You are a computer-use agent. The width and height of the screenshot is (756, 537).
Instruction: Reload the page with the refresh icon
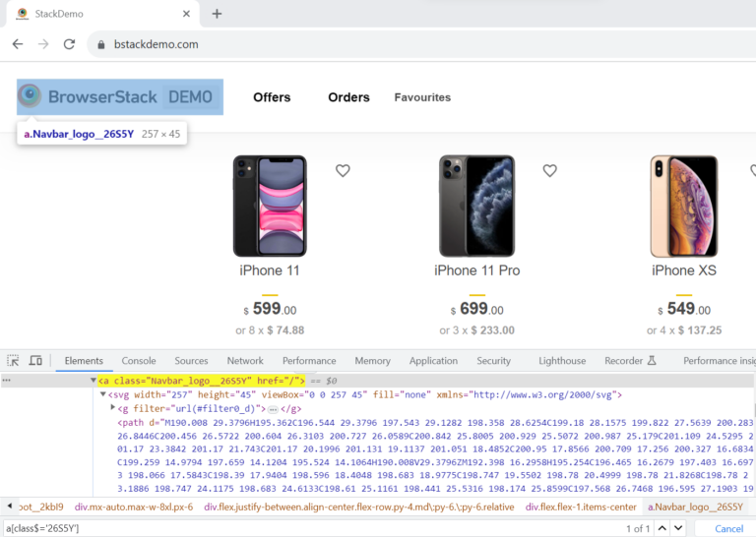tap(69, 44)
